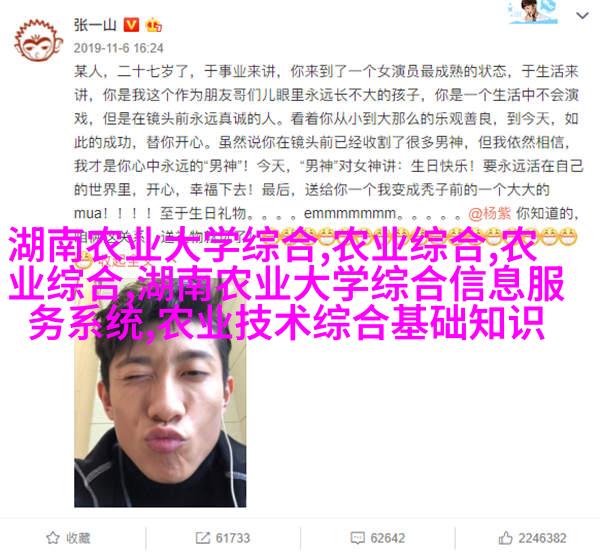Click like count 2246382
The width and height of the screenshot is (600, 558).
tap(542, 538)
